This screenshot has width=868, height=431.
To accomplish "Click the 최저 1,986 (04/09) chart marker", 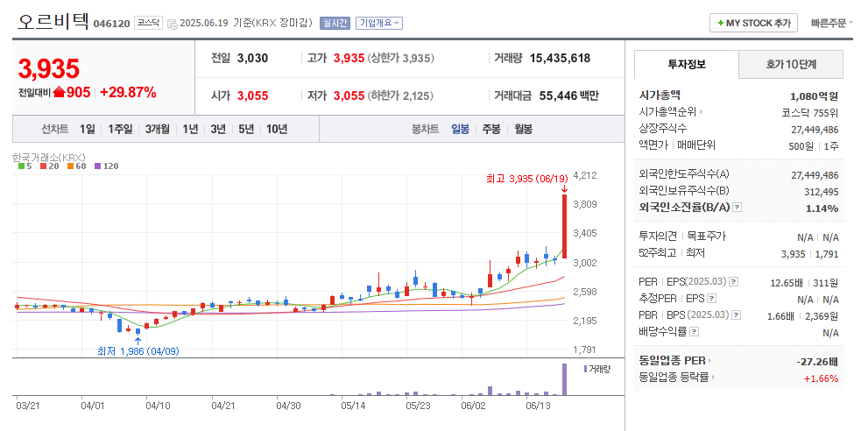I will (x=138, y=351).
